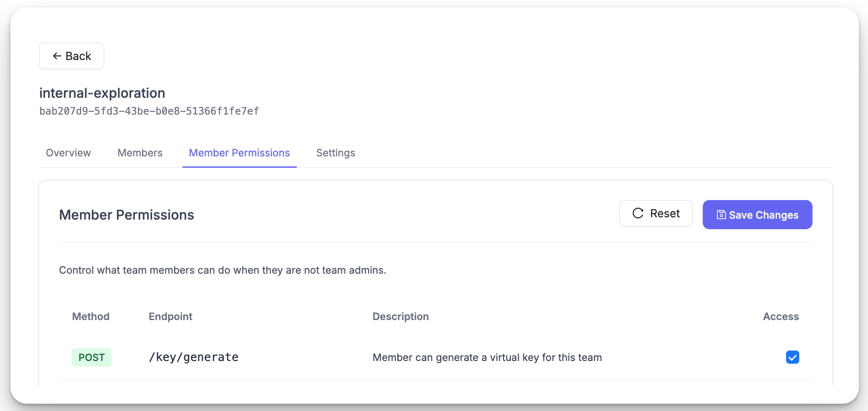The height and width of the screenshot is (411, 868).
Task: Click the Endpoint column header
Action: [x=170, y=316]
